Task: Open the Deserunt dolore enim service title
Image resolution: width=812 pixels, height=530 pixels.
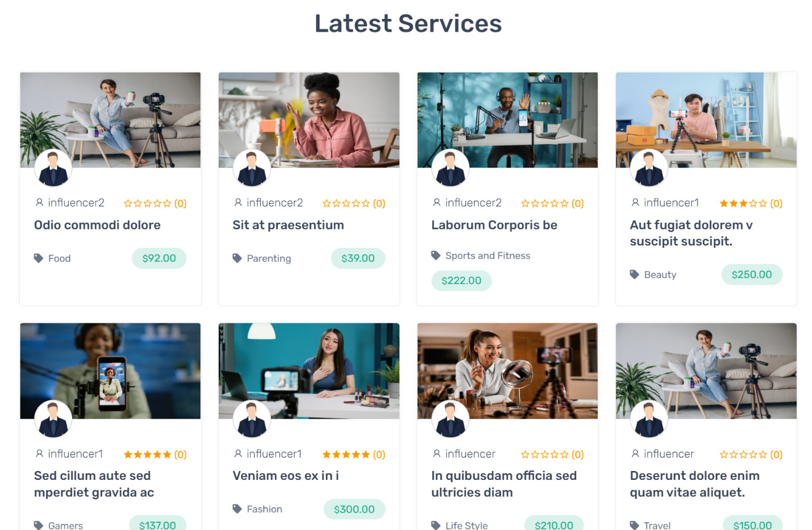Action: coord(695,484)
